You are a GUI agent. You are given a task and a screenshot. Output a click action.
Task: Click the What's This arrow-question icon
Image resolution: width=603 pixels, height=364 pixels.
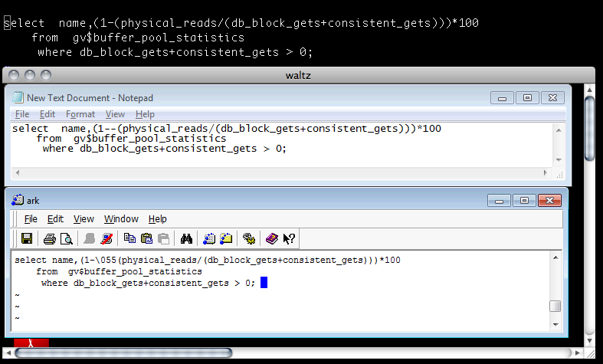(x=289, y=238)
